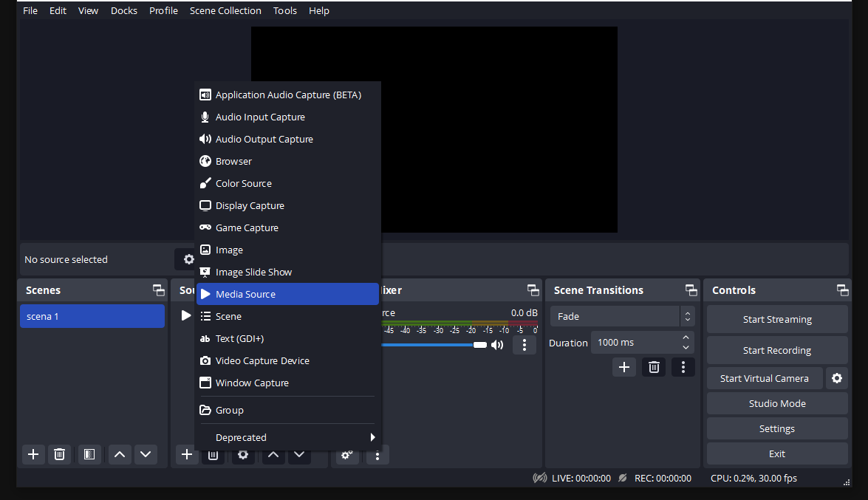Viewport: 868px width, 500px height.
Task: Open the Scene Collection menu
Action: click(225, 10)
